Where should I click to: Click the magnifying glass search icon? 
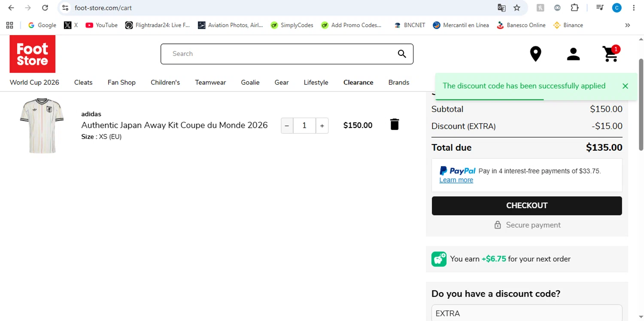[402, 54]
